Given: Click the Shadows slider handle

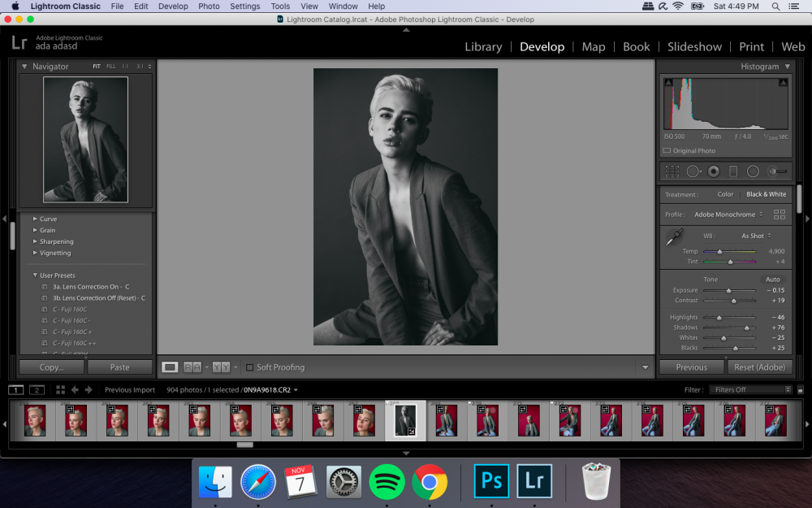Looking at the screenshot, I should tap(746, 328).
